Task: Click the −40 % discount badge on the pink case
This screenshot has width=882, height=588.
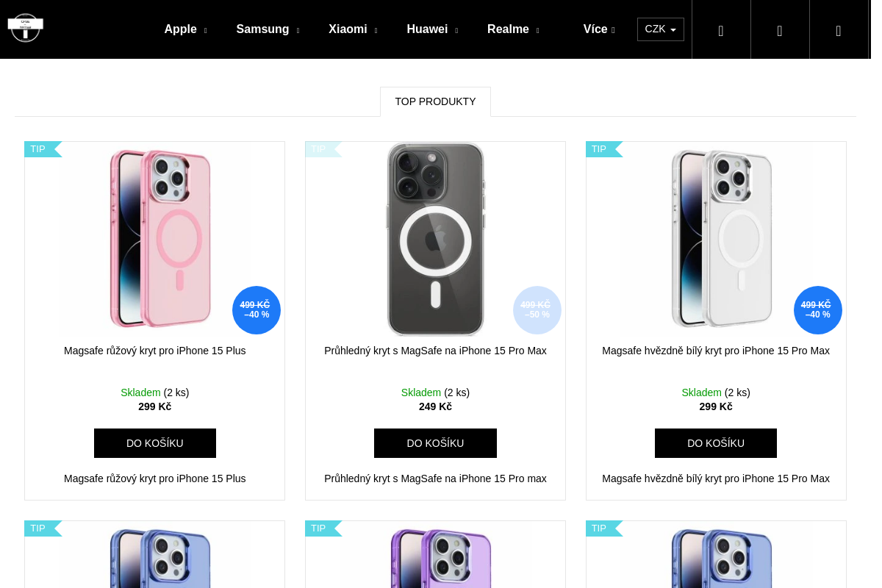Action: coord(257,310)
